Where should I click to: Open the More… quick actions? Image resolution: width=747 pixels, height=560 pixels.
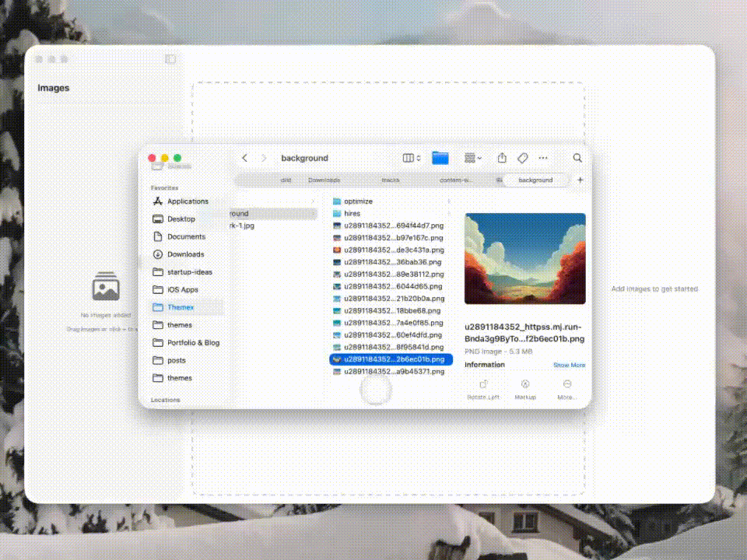click(567, 389)
